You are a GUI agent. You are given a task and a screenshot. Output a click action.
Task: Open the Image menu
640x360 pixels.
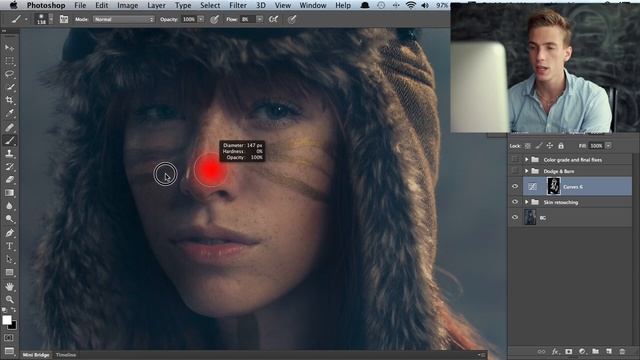click(128, 5)
